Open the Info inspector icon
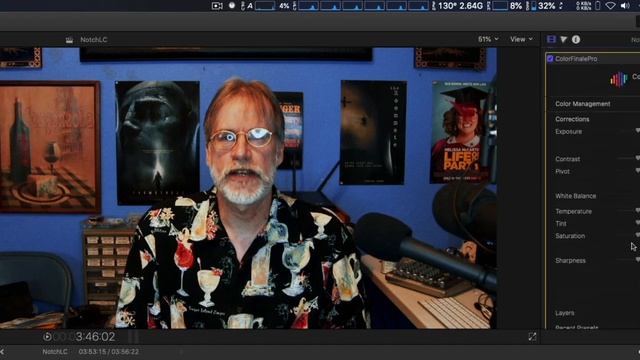Screen dimensions: 640x360 point(576,39)
